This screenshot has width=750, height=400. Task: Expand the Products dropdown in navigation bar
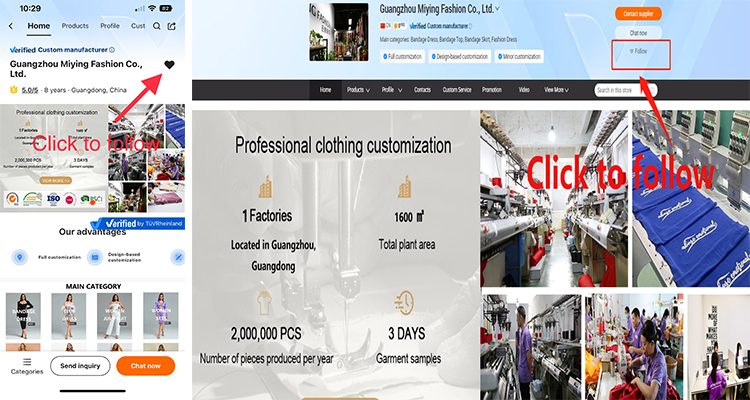tap(358, 90)
